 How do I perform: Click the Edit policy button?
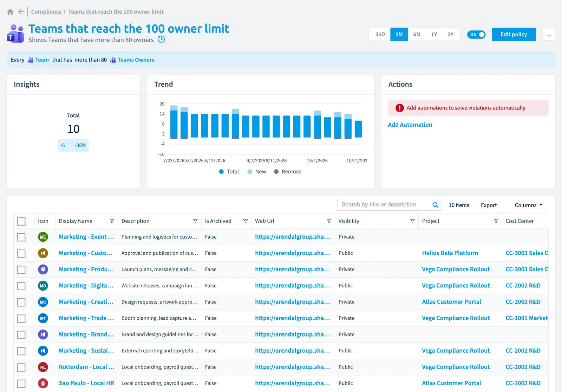coord(514,34)
